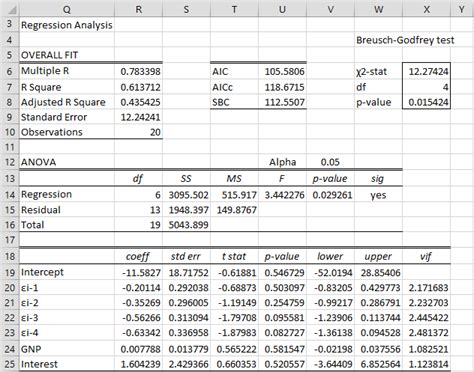Select row 12 header
Viewport: 474px width, 372px height.
pos(10,162)
